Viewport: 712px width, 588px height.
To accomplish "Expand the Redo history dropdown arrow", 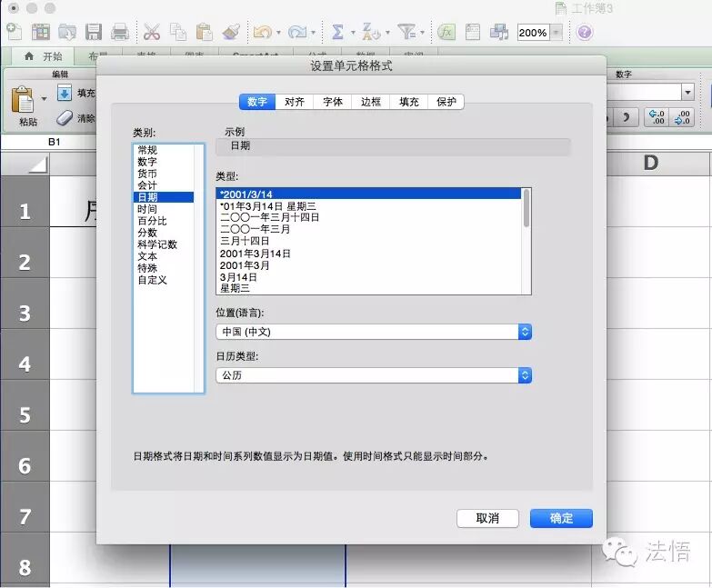I will click(x=314, y=33).
